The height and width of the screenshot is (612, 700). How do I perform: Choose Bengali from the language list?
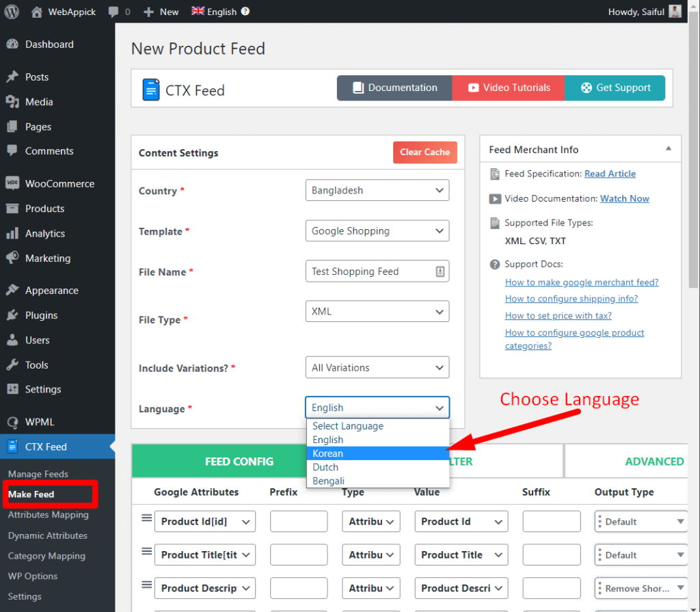[377, 481]
